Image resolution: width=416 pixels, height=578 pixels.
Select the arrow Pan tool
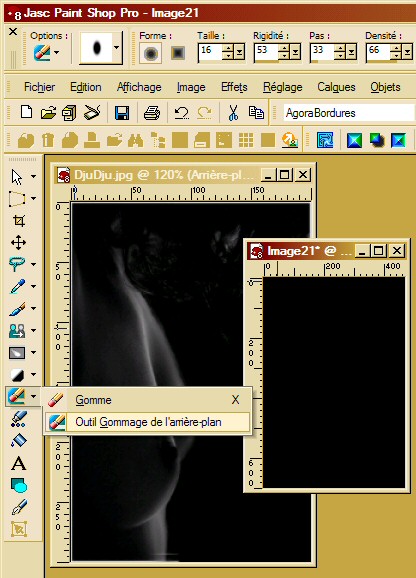coord(17,177)
